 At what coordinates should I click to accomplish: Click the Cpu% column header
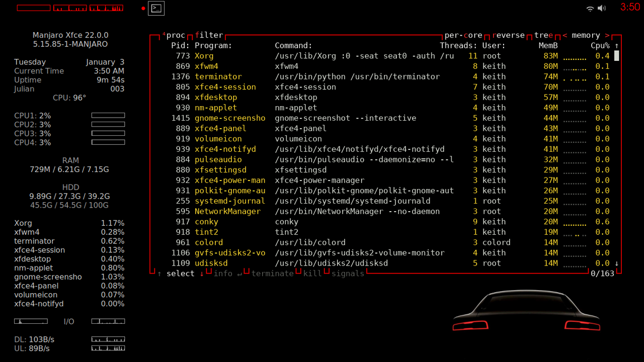(x=600, y=46)
